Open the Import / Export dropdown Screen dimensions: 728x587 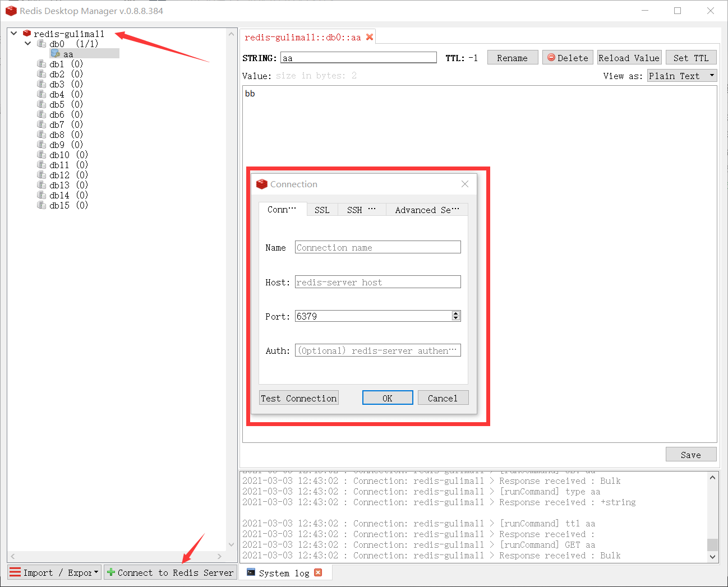pyautogui.click(x=54, y=572)
